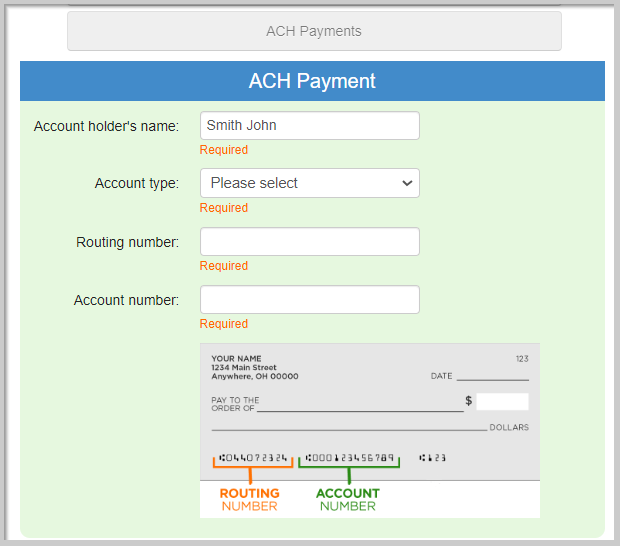
Task: Click the "Account holder's name:" label
Action: pos(106,126)
